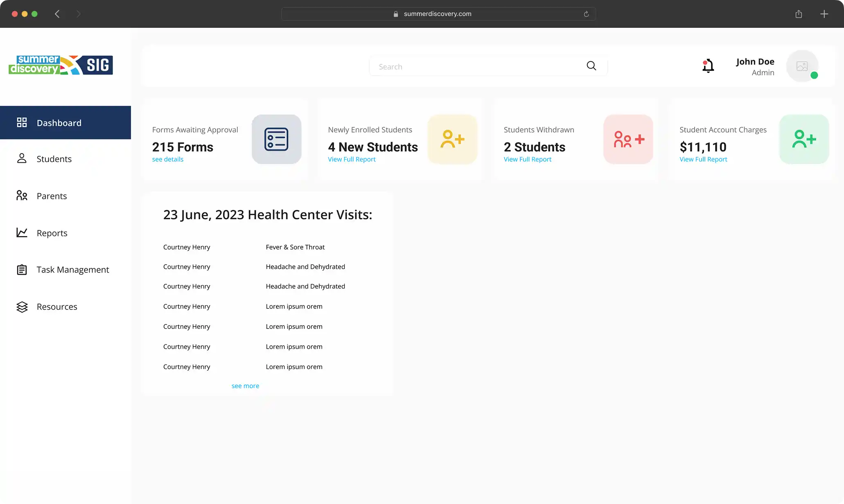844x504 pixels.
Task: Click the Forms Awaiting Approval list icon
Action: pyautogui.click(x=276, y=139)
